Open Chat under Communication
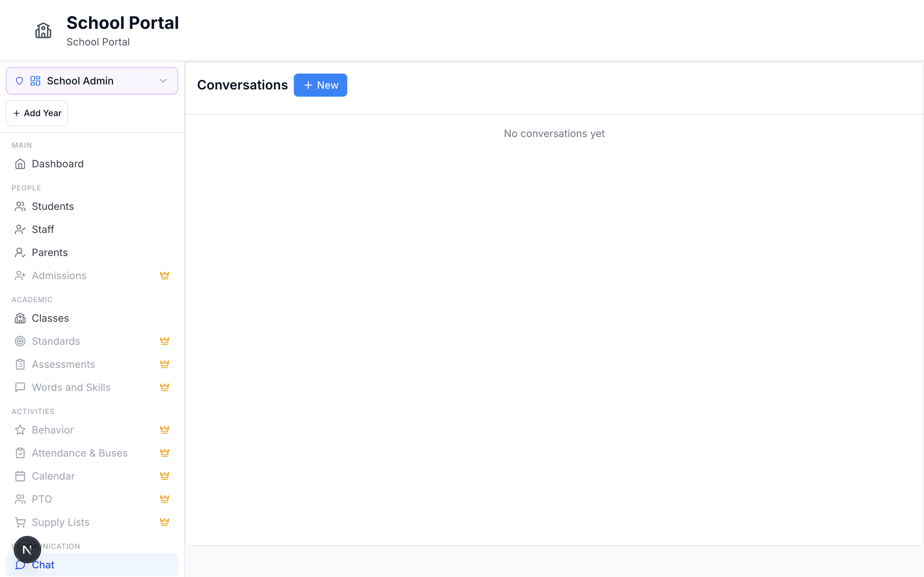924x577 pixels. [44, 564]
